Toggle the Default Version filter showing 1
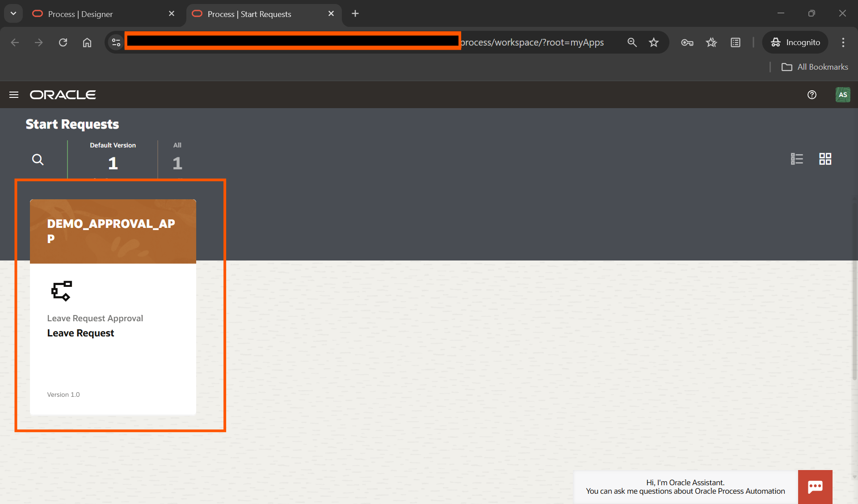 pyautogui.click(x=113, y=156)
